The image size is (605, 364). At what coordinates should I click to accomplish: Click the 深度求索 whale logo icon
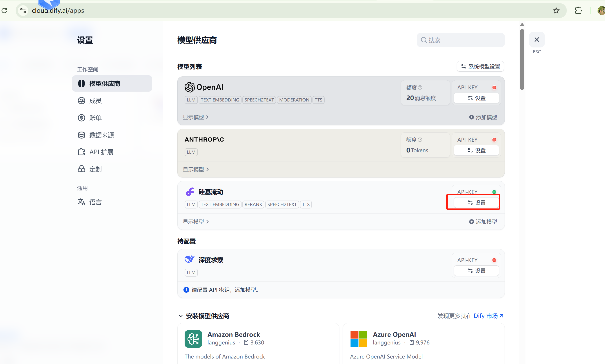[x=189, y=259]
